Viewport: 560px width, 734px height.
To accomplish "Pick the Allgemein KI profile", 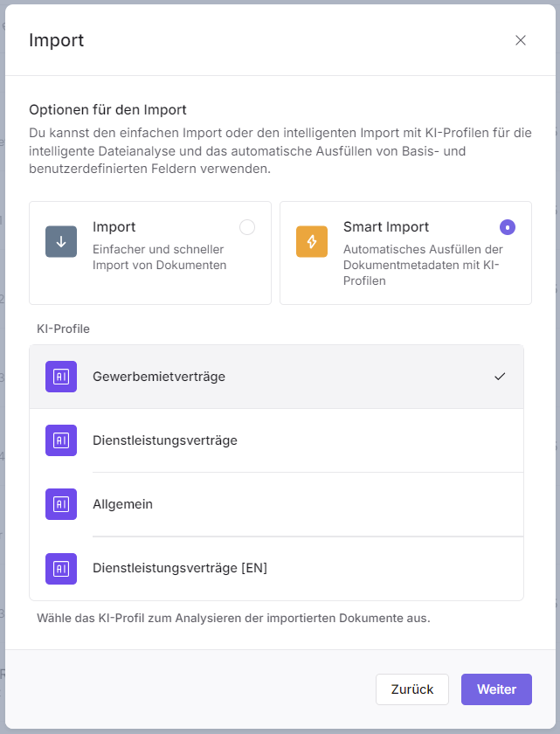I will (121, 504).
